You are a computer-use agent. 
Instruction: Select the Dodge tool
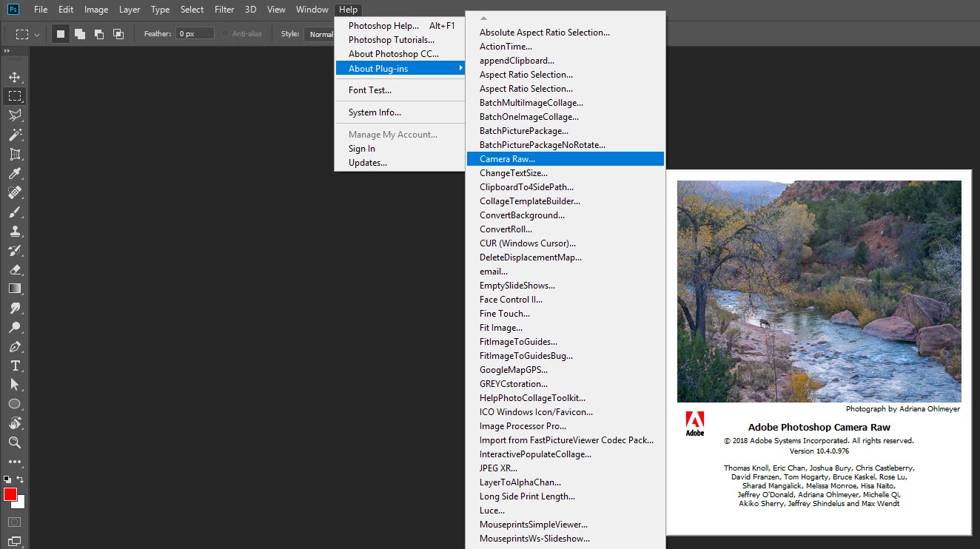[15, 327]
